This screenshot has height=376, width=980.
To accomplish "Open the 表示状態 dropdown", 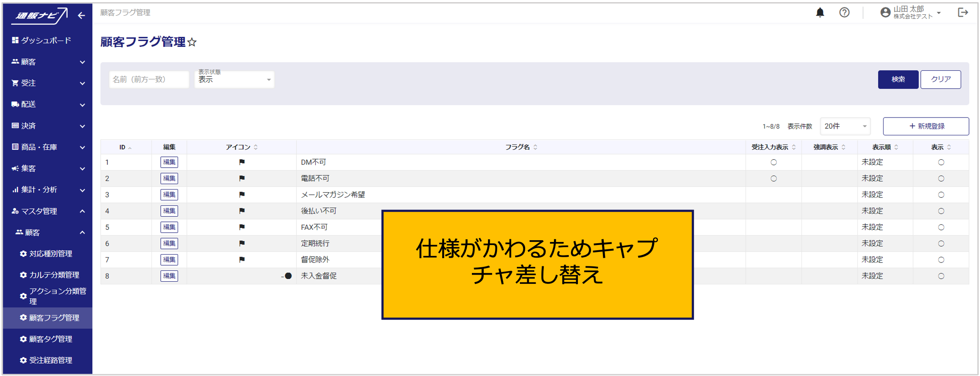I will pyautogui.click(x=234, y=79).
